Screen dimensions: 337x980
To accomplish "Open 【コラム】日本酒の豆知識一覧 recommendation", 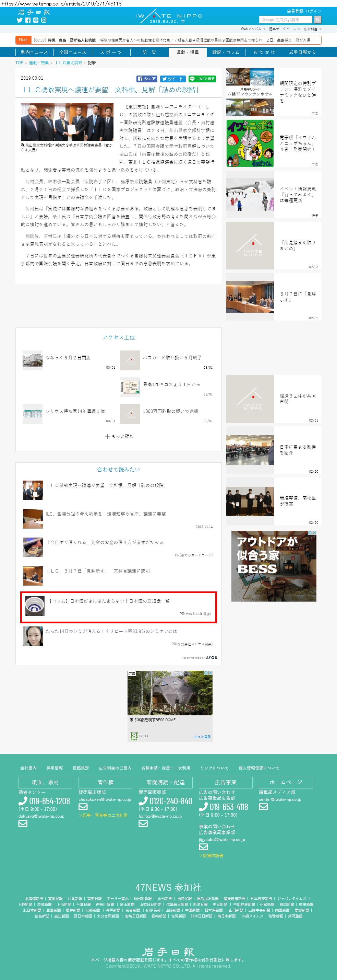I will click(118, 607).
